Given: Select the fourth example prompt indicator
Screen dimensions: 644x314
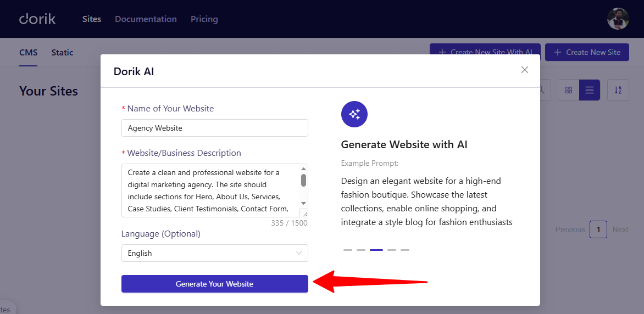Looking at the screenshot, I should coord(392,250).
